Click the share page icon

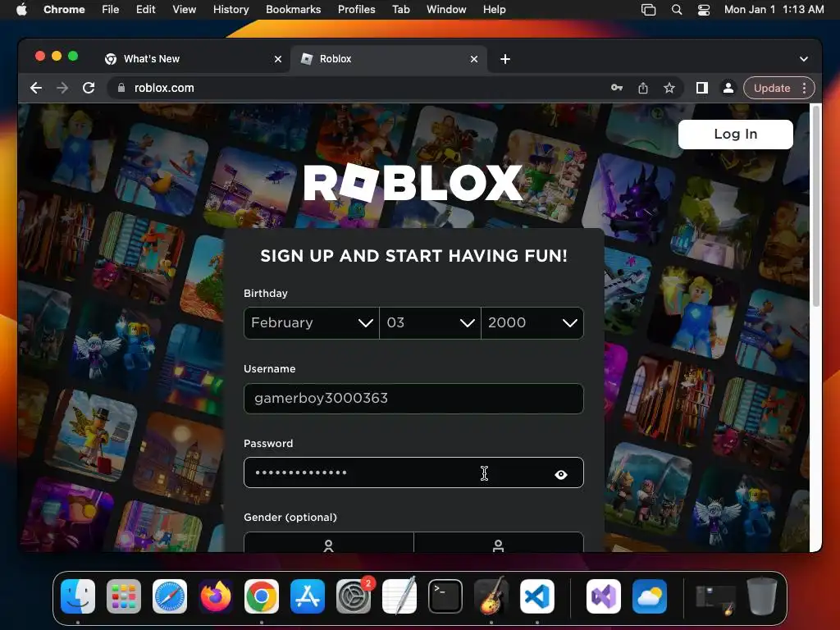(x=643, y=88)
